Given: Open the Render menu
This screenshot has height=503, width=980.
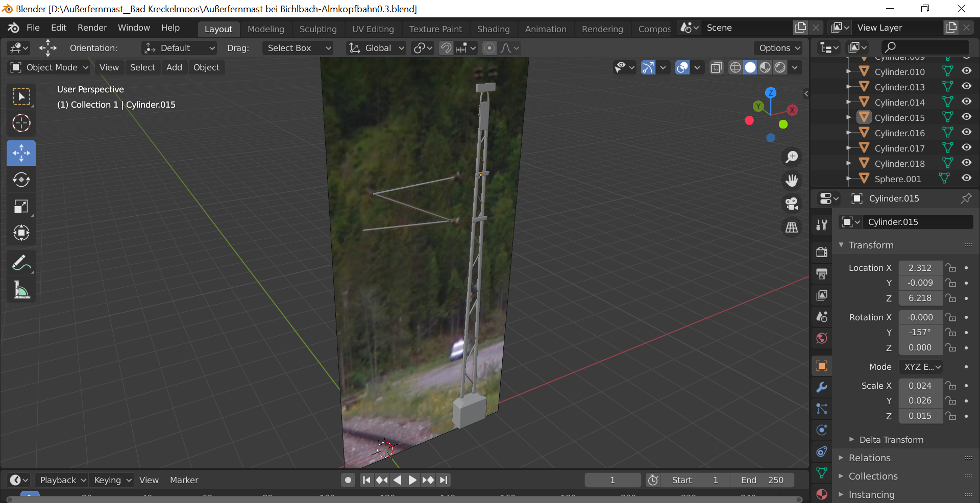Looking at the screenshot, I should pyautogui.click(x=92, y=28).
